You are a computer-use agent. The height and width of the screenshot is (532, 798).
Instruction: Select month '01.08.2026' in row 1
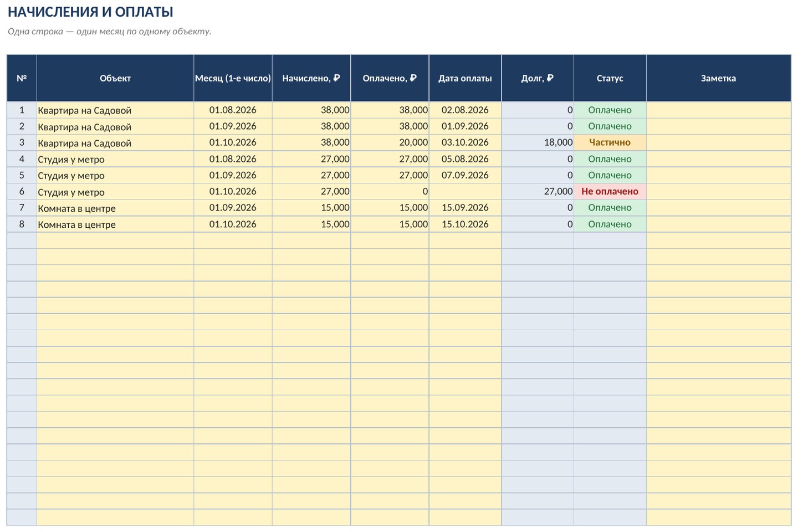[233, 110]
